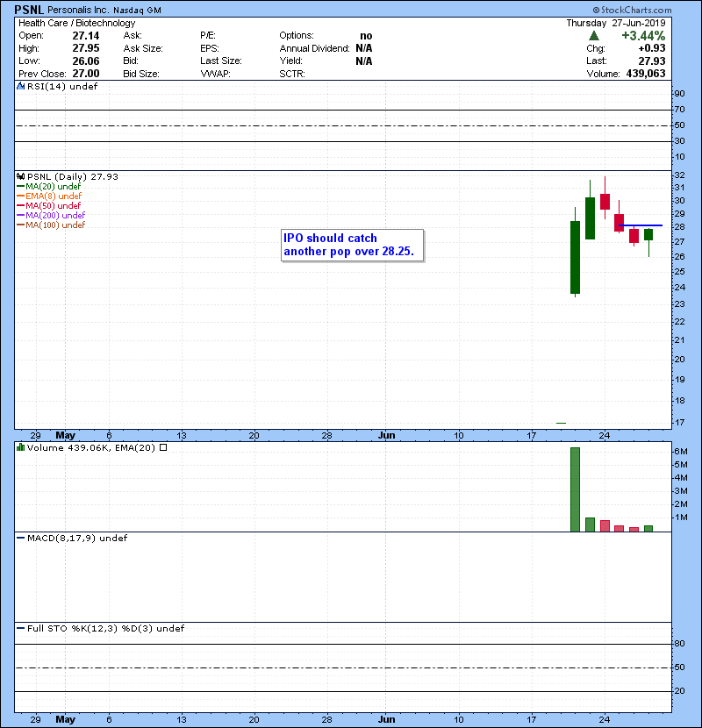Click the candlestick icon next to PSNL (Daily)

(x=20, y=176)
